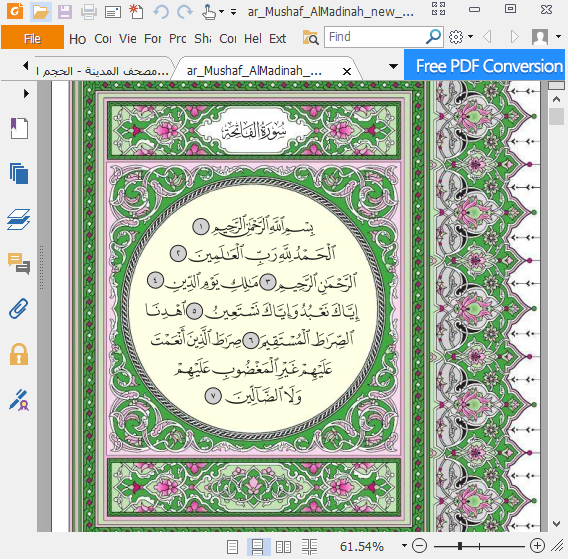568x559 pixels.
Task: Select the hand touch mode tool
Action: tap(209, 12)
